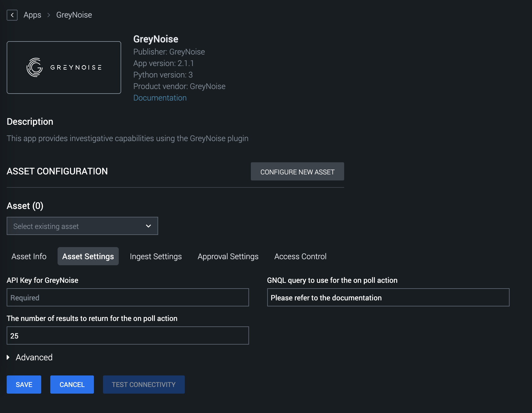Image resolution: width=532 pixels, height=413 pixels.
Task: Click the 'Python version: 3' text
Action: [x=163, y=75]
